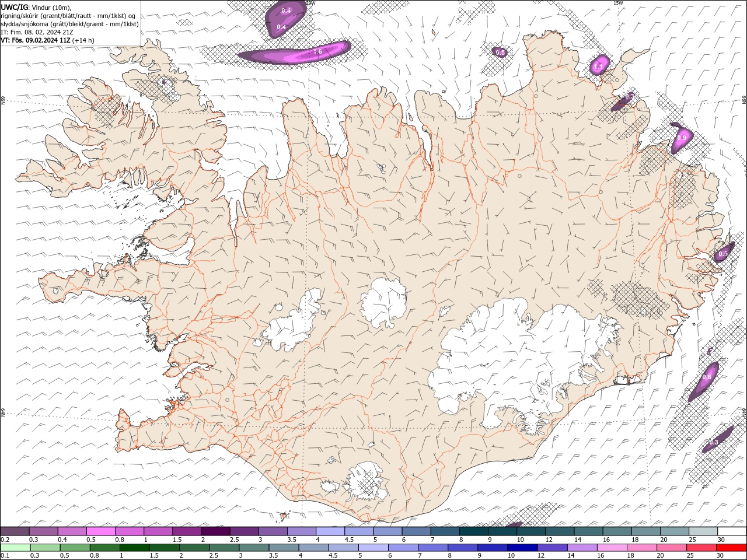Click the "0.1" label on the bottom legend
Viewport: 747px width, 560px height.
[x=5, y=555]
